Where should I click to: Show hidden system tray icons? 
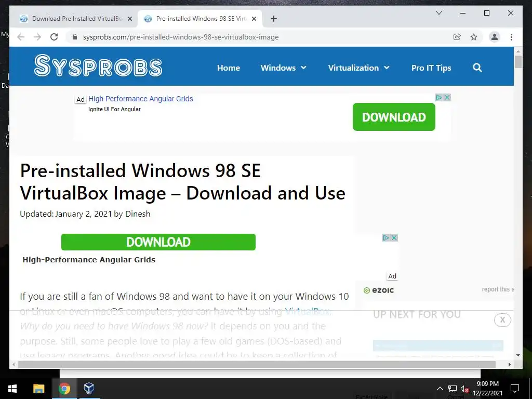coord(440,389)
